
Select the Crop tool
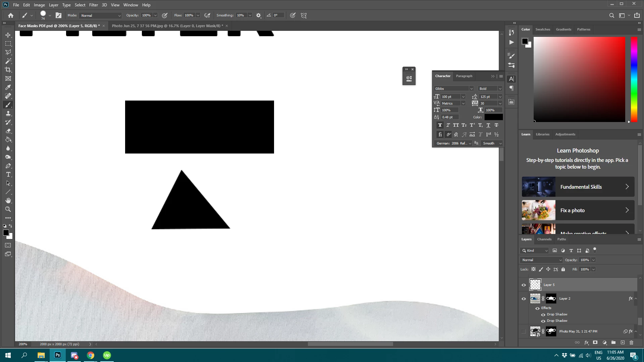[8, 70]
